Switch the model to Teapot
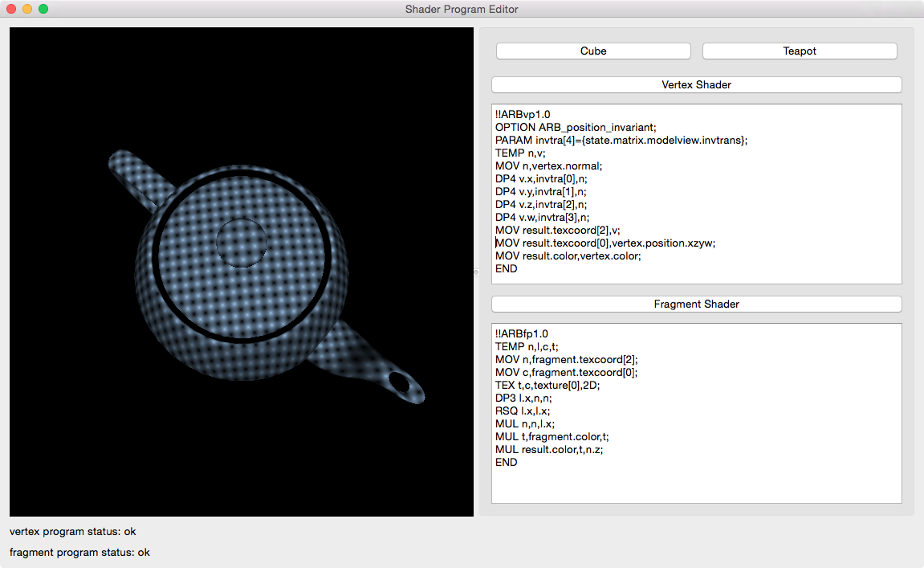Image resolution: width=924 pixels, height=568 pixels. click(800, 51)
